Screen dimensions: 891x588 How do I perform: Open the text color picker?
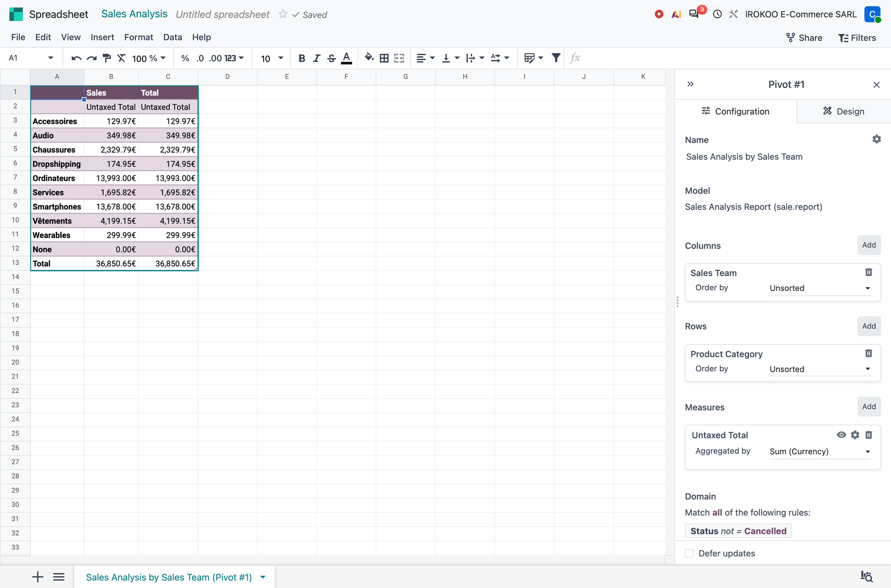click(346, 58)
